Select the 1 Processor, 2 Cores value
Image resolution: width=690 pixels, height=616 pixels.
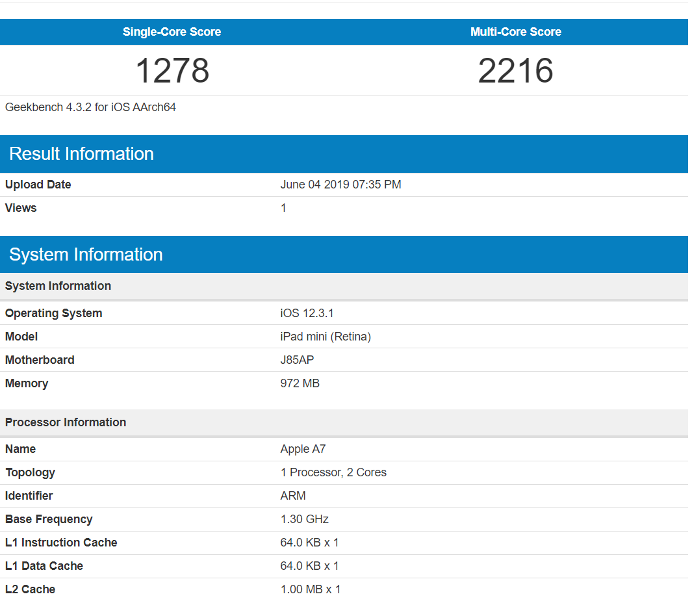coord(333,472)
